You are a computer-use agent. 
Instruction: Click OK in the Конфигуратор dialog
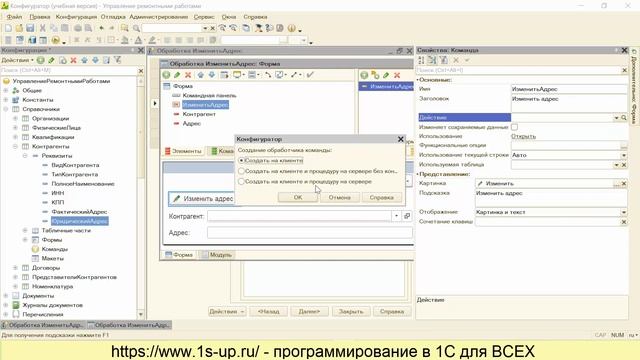pyautogui.click(x=298, y=197)
